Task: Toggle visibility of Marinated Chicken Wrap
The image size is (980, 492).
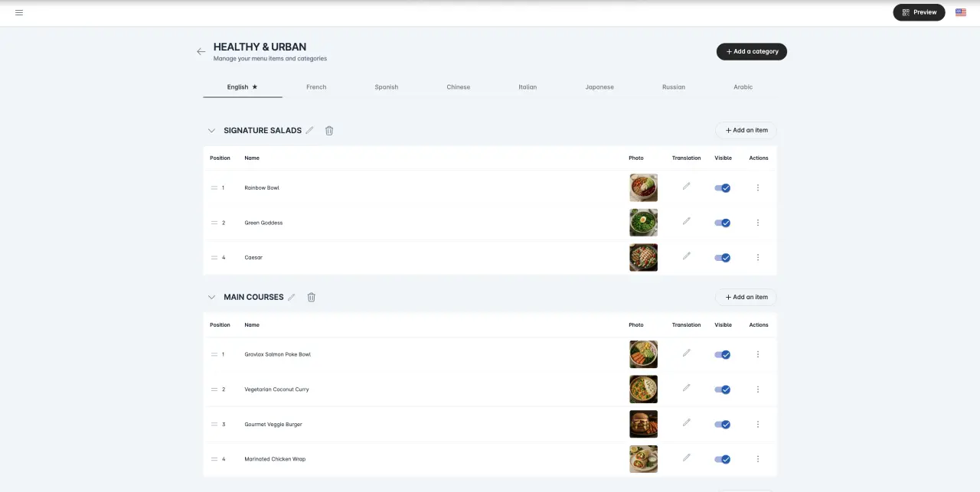Action: coord(723,459)
